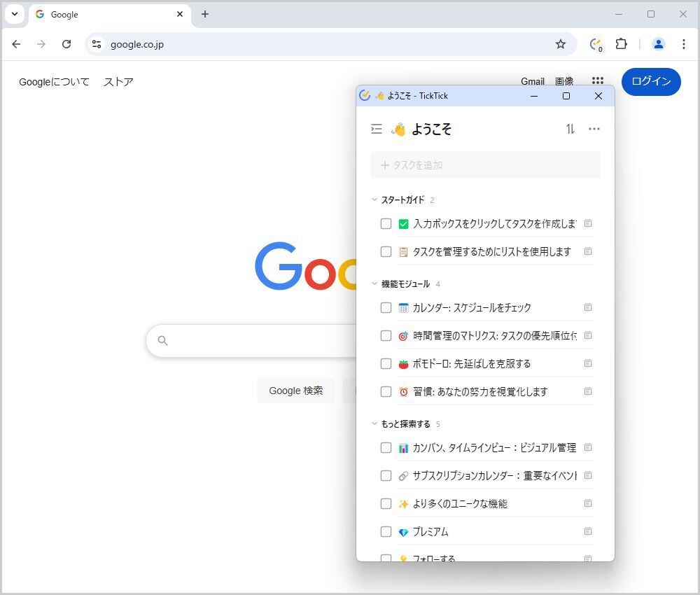700x595 pixels.
Task: Open the three-dot more options in TickTick
Action: pos(594,129)
